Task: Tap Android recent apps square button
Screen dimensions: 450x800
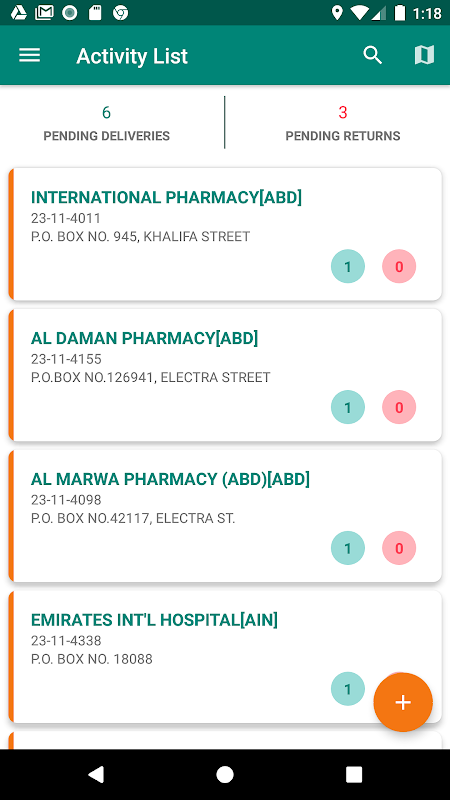Action: [x=354, y=774]
